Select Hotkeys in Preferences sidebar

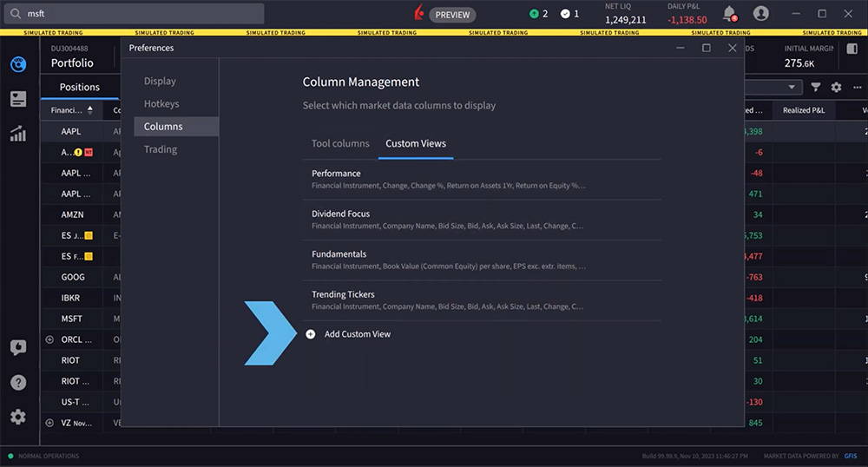click(x=161, y=103)
